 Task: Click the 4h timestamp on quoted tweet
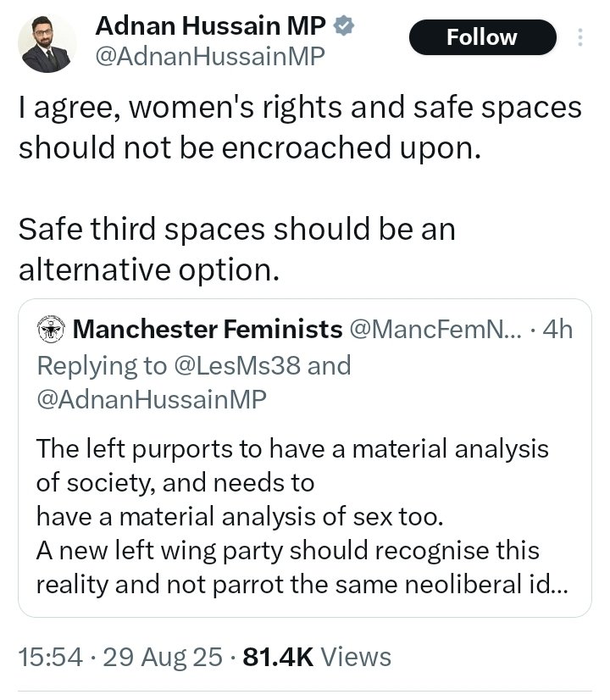click(x=557, y=329)
